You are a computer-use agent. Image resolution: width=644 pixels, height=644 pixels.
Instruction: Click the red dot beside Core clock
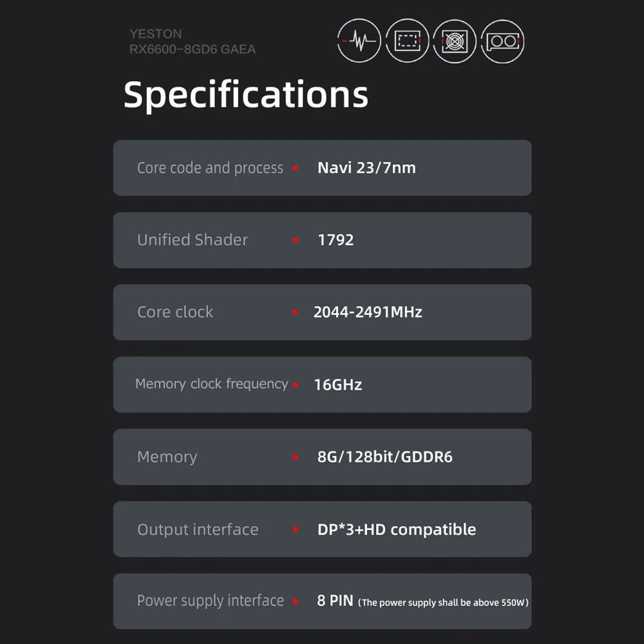[x=296, y=312]
